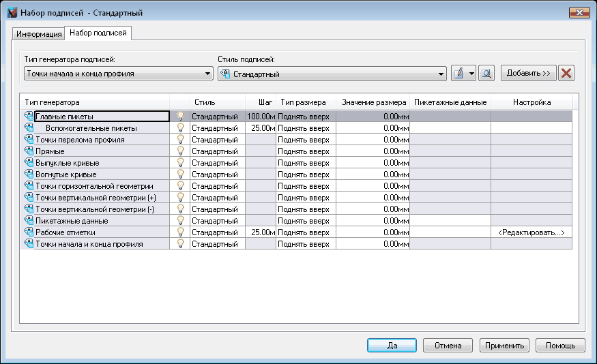Click the 100.00м step cell for Главные пикеты

261,117
